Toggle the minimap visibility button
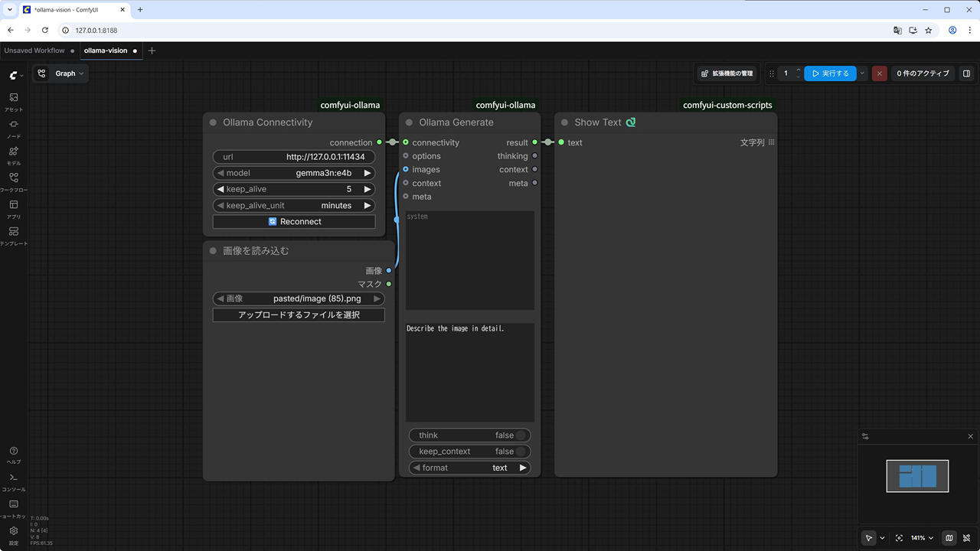Viewport: 980px width, 551px height. tap(949, 538)
